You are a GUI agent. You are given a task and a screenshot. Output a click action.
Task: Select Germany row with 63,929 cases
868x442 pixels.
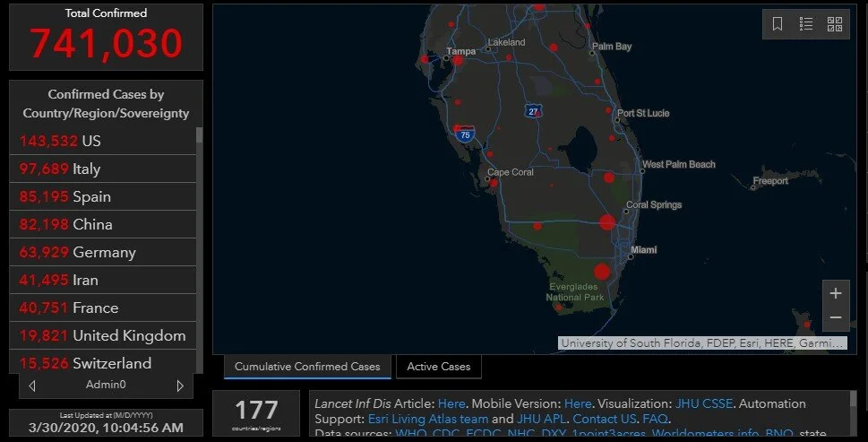point(103,252)
